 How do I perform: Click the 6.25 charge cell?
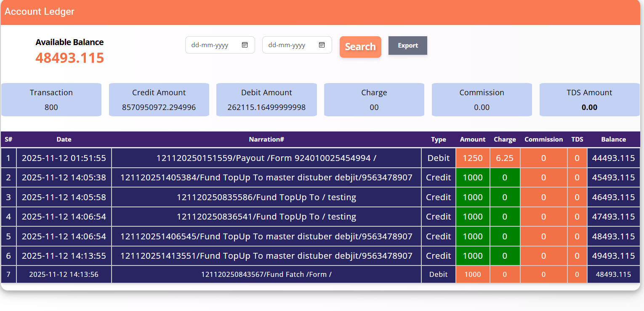click(x=505, y=158)
